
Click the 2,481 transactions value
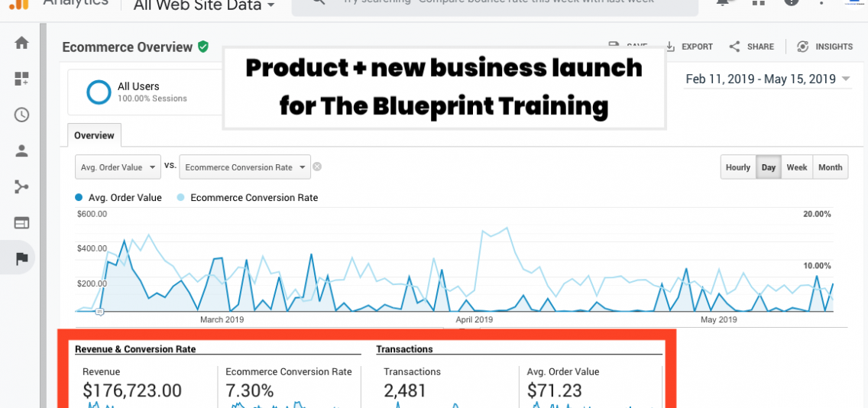tap(405, 390)
